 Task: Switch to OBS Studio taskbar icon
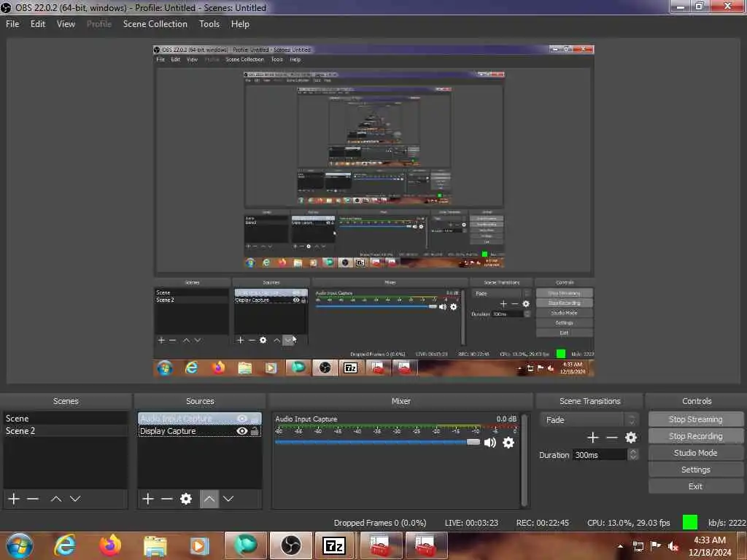(290, 545)
